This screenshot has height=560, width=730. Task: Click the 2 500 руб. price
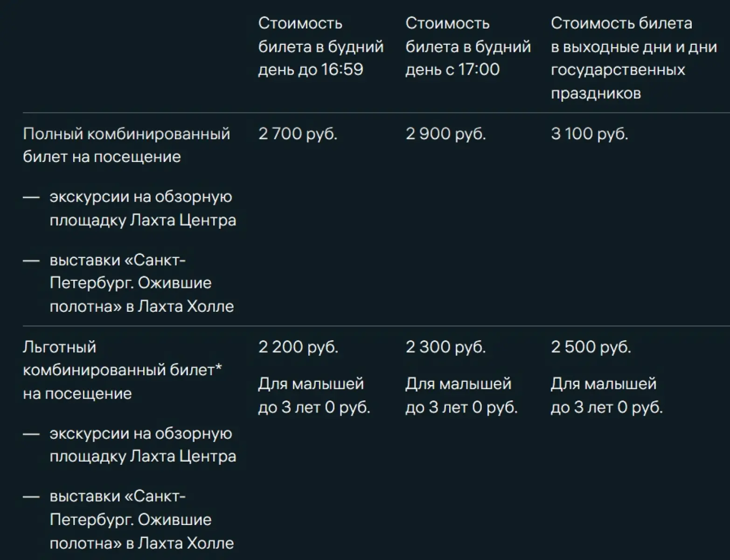point(591,347)
